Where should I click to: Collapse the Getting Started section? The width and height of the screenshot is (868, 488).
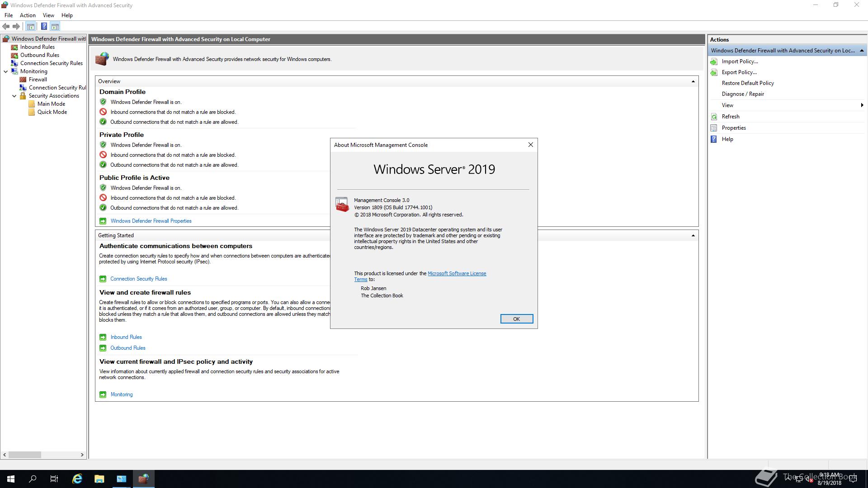coord(693,235)
